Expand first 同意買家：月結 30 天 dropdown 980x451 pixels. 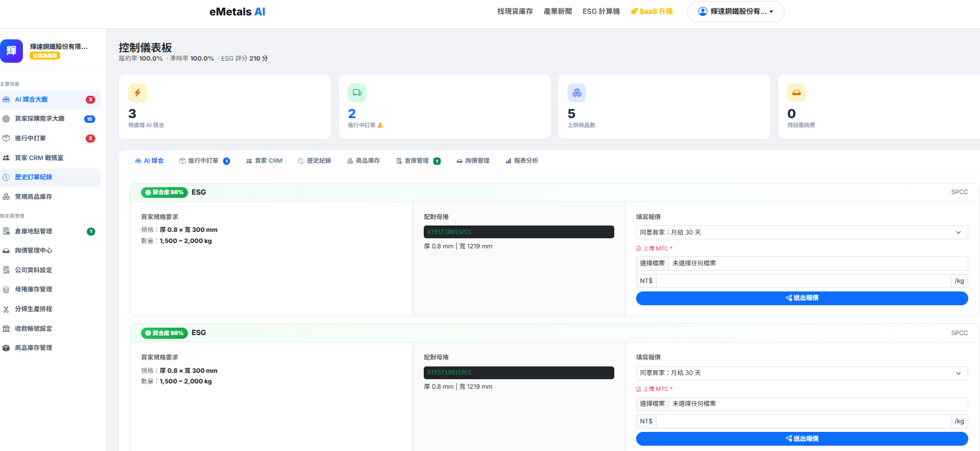coord(802,232)
